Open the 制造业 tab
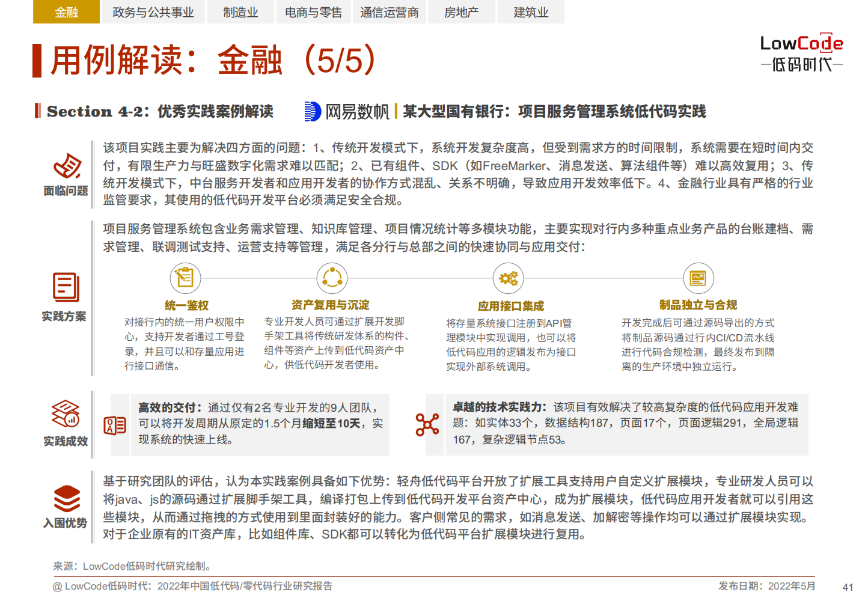Screen dimensions: 868x601 coord(240,12)
